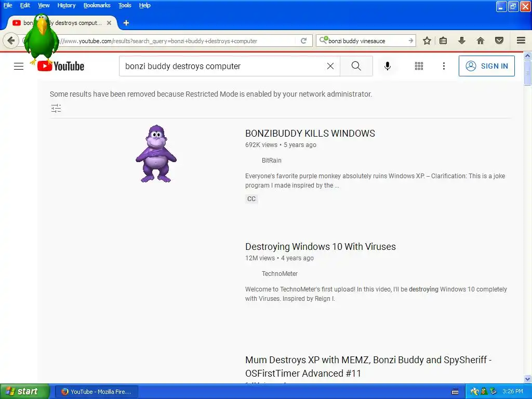Search with your voice microphone

pyautogui.click(x=388, y=66)
